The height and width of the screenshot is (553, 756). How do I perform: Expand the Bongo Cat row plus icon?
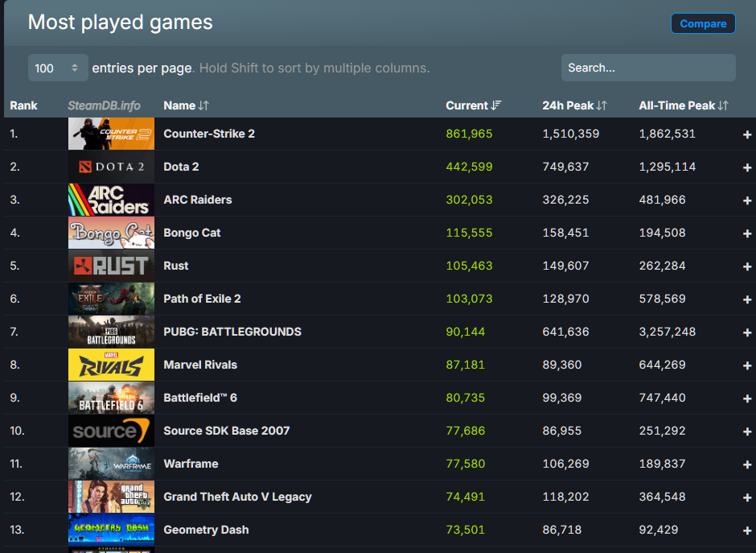pos(747,233)
